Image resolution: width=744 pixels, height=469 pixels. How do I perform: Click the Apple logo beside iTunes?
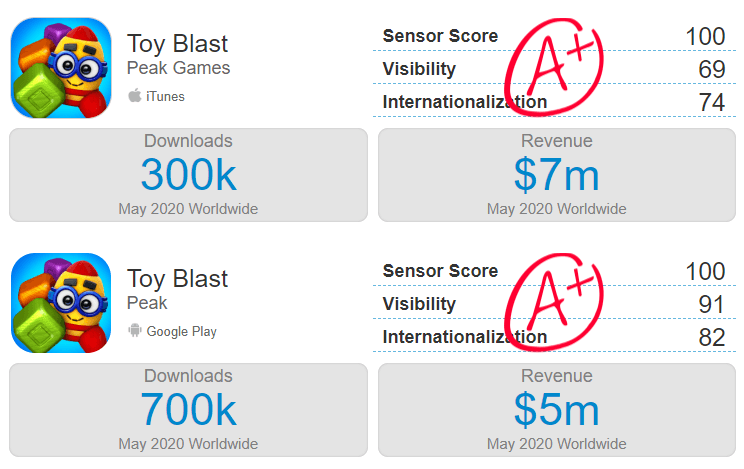coord(135,95)
